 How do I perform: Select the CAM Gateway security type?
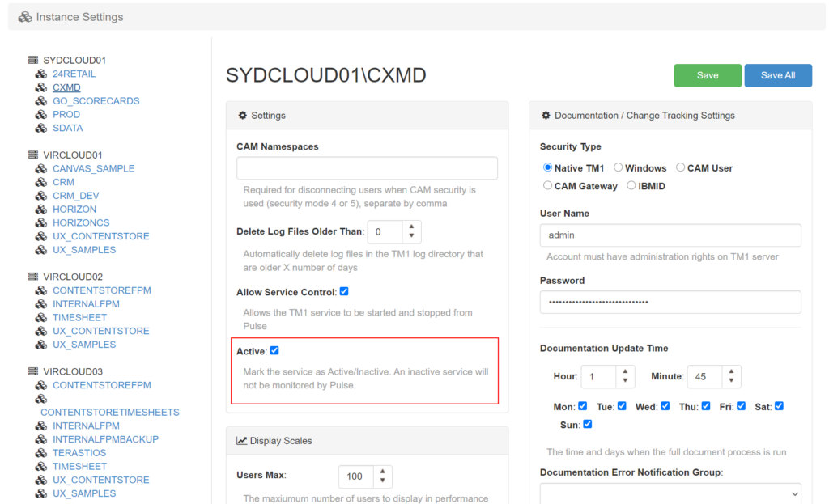pos(548,185)
